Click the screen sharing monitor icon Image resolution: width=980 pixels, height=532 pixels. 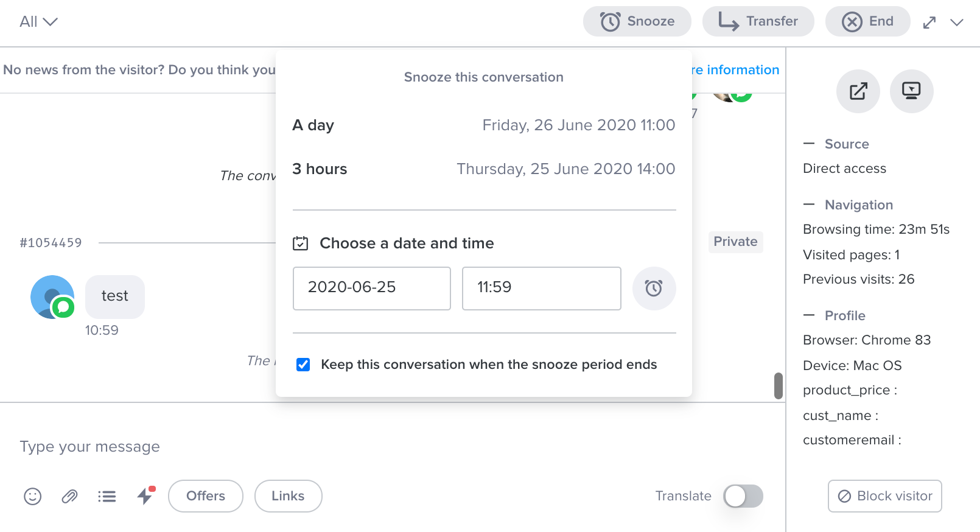pyautogui.click(x=911, y=91)
